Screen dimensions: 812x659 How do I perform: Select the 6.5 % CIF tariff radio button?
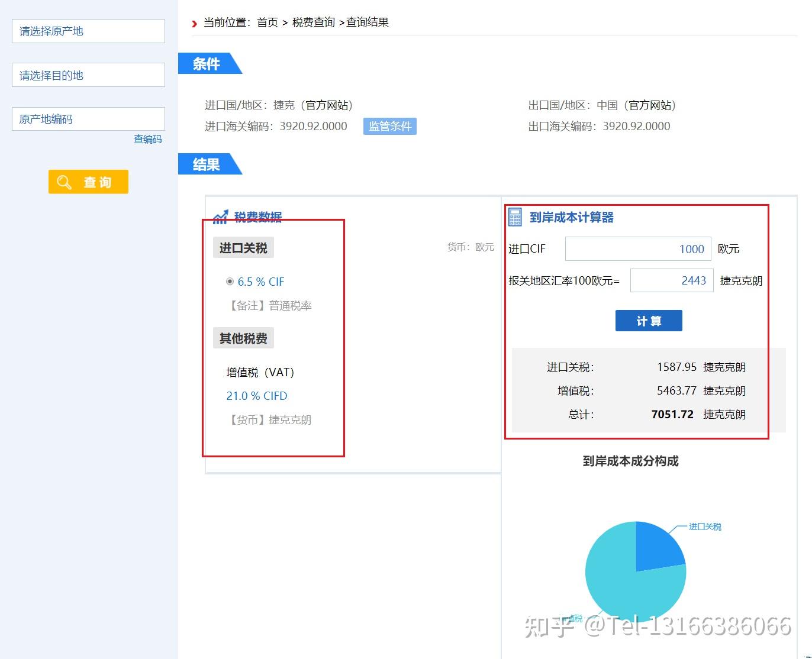(230, 282)
